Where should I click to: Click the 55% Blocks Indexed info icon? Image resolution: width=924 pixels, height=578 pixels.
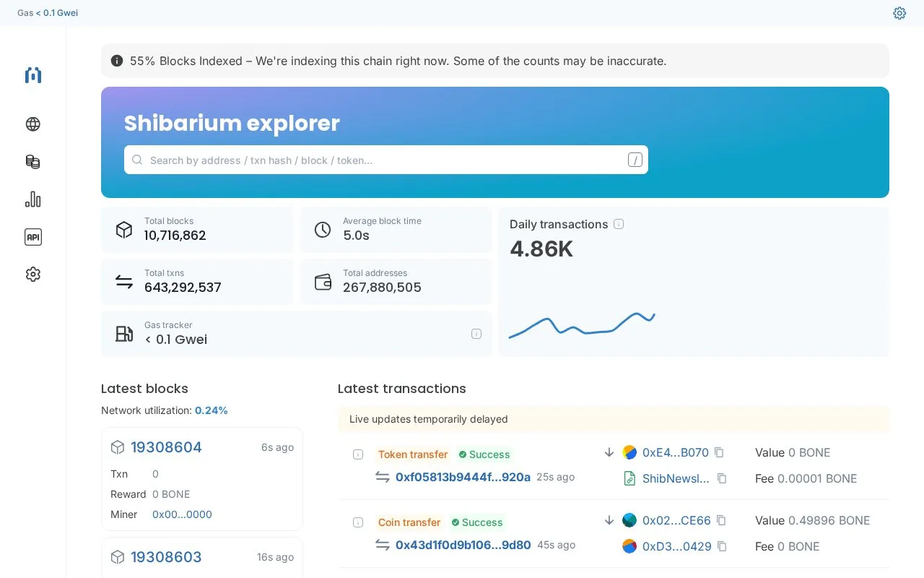117,61
